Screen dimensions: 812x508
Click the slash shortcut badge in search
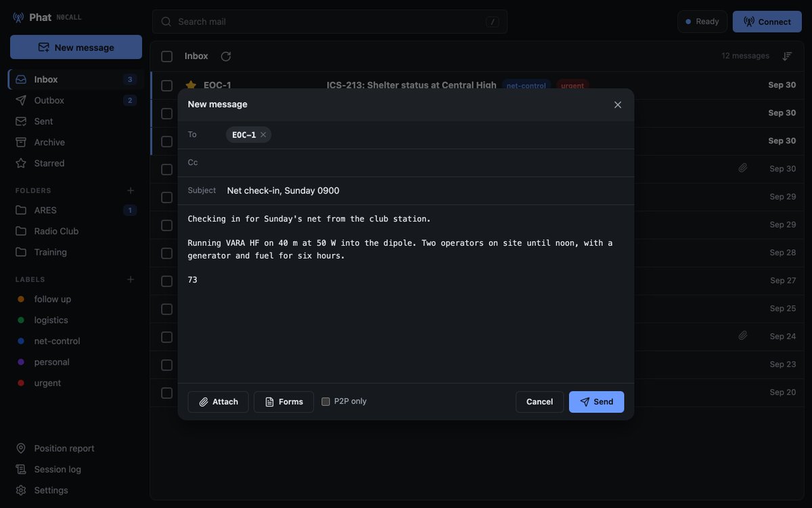tap(493, 22)
